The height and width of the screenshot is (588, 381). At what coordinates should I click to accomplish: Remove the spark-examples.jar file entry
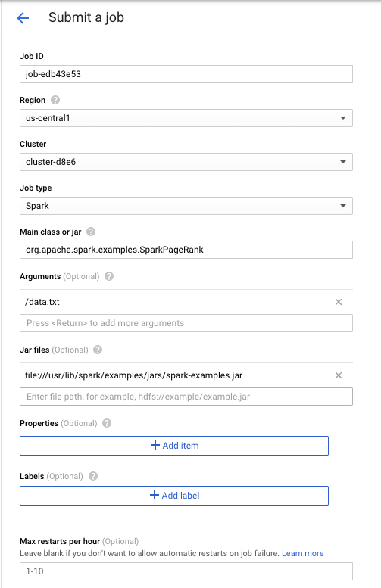(x=339, y=375)
